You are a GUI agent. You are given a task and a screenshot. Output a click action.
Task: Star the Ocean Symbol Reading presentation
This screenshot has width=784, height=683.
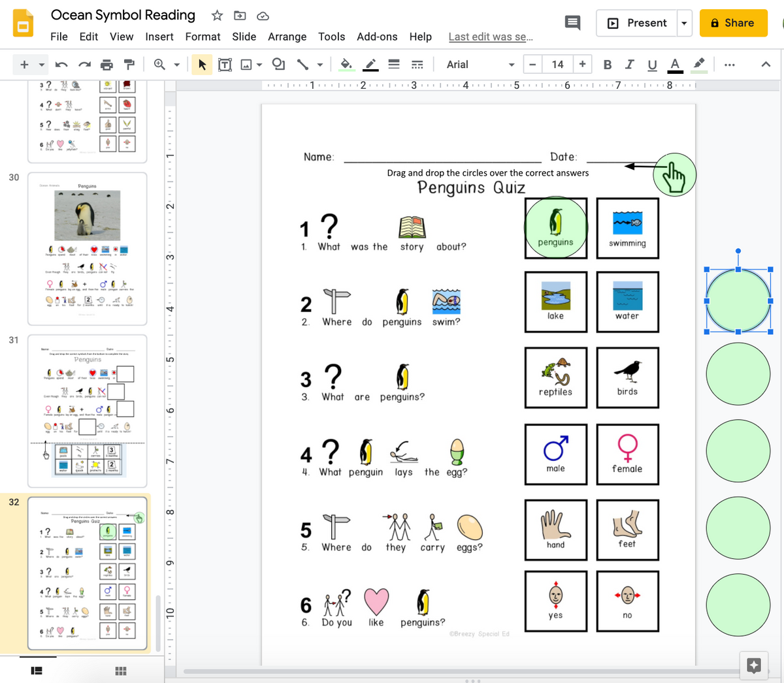coord(217,16)
